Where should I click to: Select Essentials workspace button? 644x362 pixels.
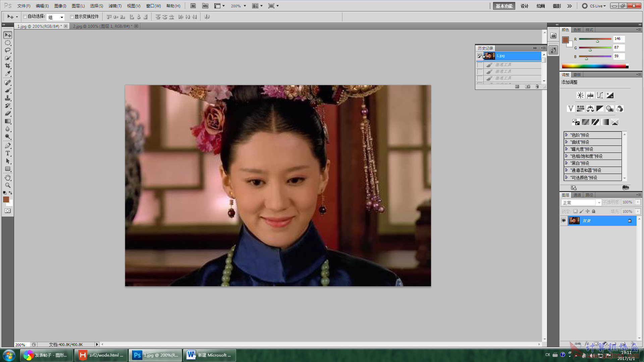click(x=504, y=6)
